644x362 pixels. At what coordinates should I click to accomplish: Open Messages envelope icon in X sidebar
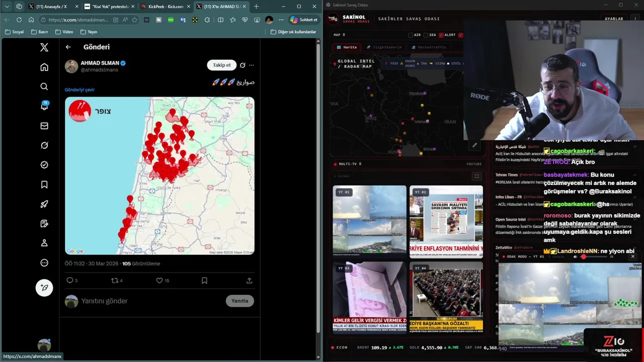(x=44, y=126)
